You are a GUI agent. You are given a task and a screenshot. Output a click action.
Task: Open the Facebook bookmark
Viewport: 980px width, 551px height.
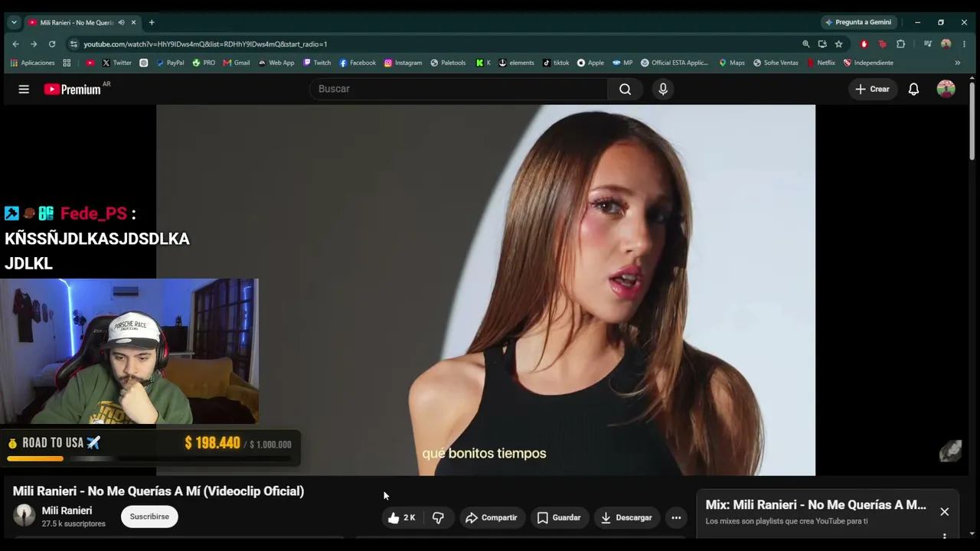tap(358, 63)
